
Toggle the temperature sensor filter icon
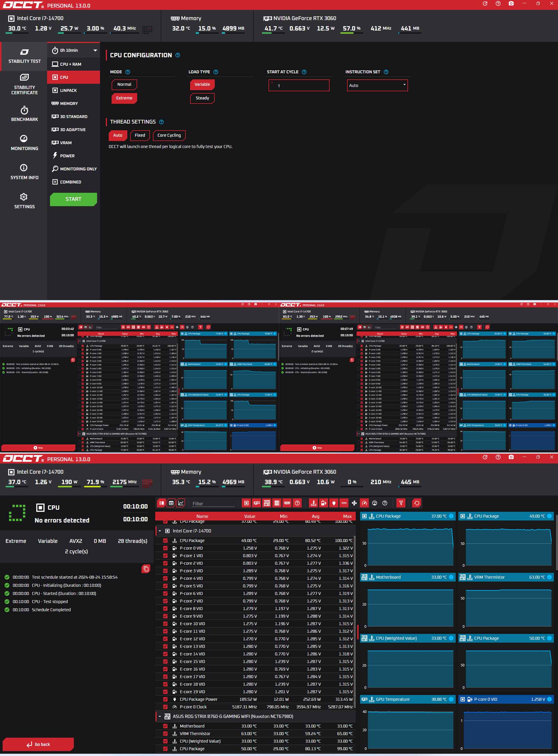point(314,503)
